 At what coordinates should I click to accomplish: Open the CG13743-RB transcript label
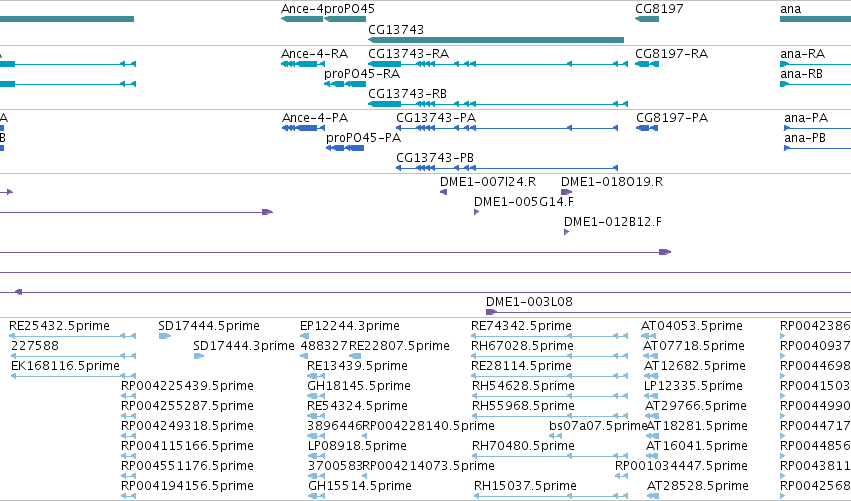407,94
